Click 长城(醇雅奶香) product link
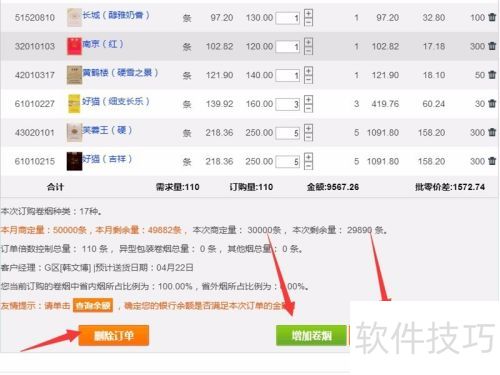 click(116, 15)
